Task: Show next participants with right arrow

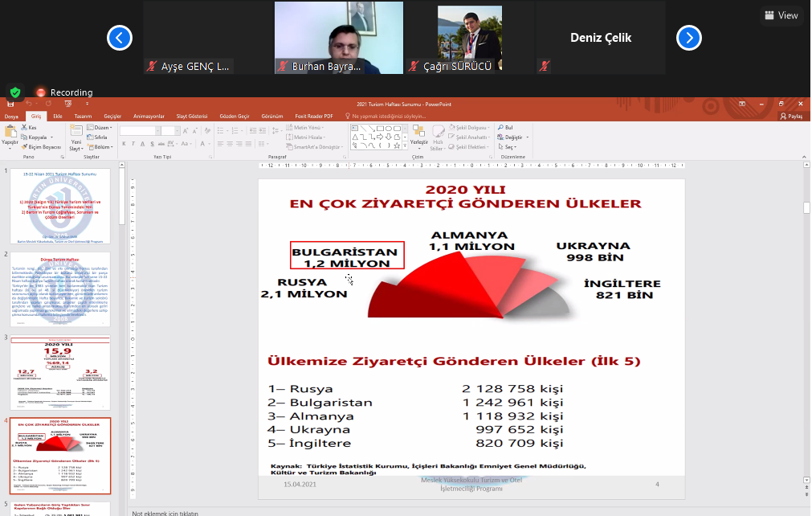Action: [x=689, y=38]
